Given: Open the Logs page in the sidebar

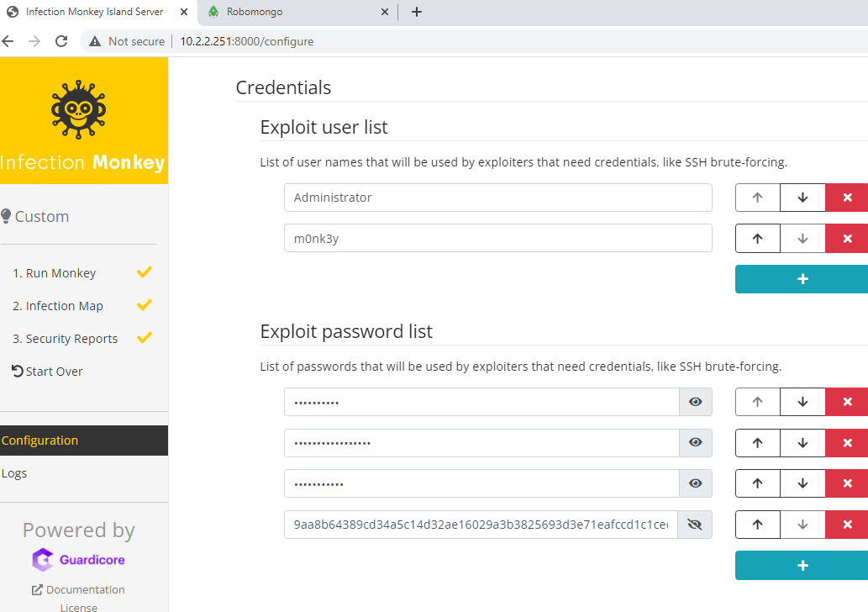Looking at the screenshot, I should point(13,473).
